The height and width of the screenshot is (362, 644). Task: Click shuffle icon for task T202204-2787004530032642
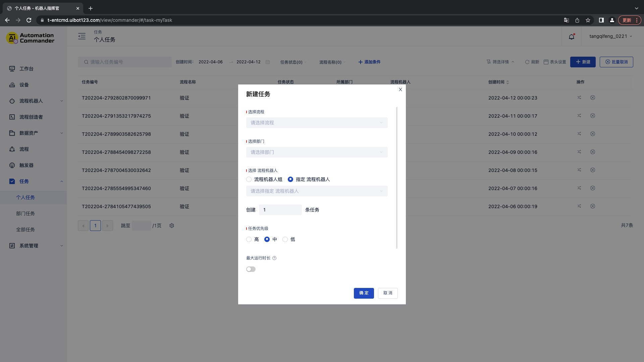[x=579, y=170]
